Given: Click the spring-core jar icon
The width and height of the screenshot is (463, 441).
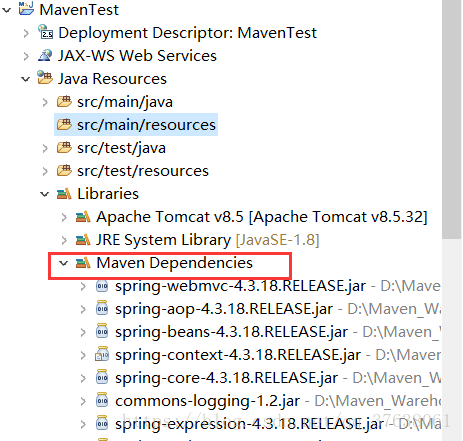Looking at the screenshot, I should pyautogui.click(x=102, y=378).
